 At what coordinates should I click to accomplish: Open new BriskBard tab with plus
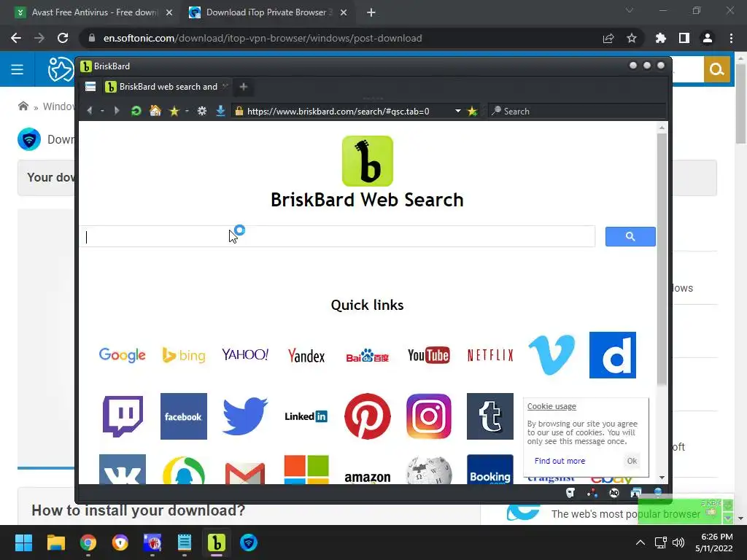click(244, 87)
